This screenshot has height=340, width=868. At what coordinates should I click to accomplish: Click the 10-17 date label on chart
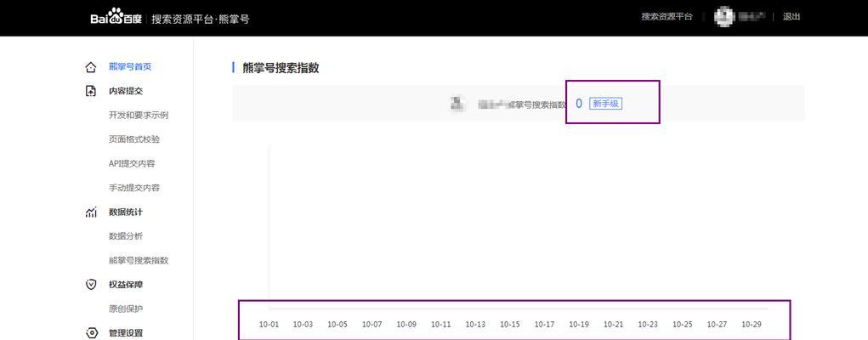(545, 325)
